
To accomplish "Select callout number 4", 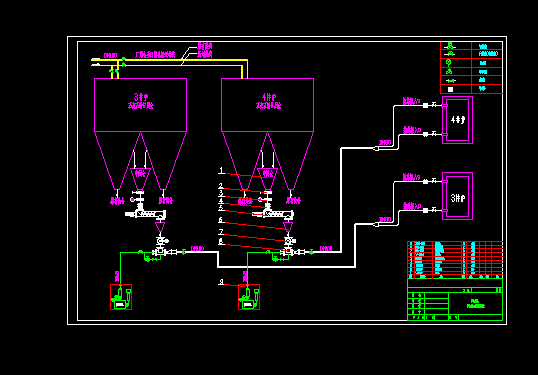I will pos(221,201).
